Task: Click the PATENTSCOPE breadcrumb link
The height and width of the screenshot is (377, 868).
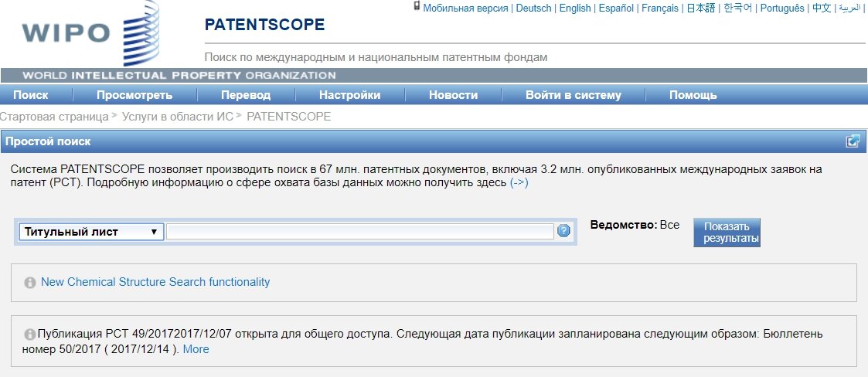Action: tap(289, 117)
